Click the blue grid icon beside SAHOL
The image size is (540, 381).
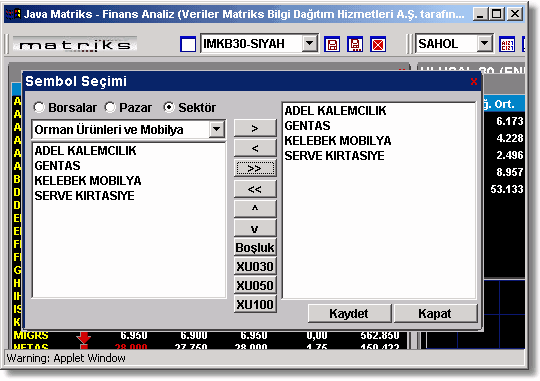coord(507,44)
